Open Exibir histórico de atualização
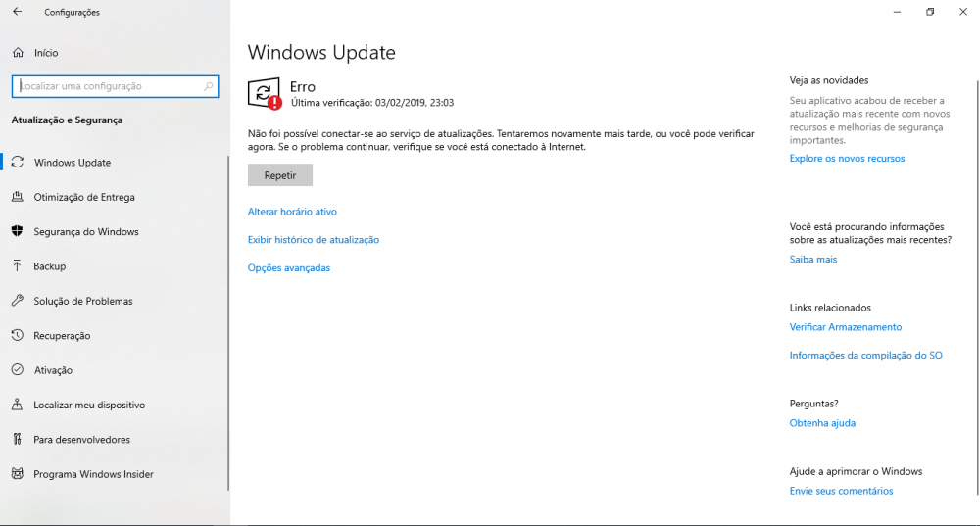This screenshot has height=526, width=980. [x=314, y=240]
